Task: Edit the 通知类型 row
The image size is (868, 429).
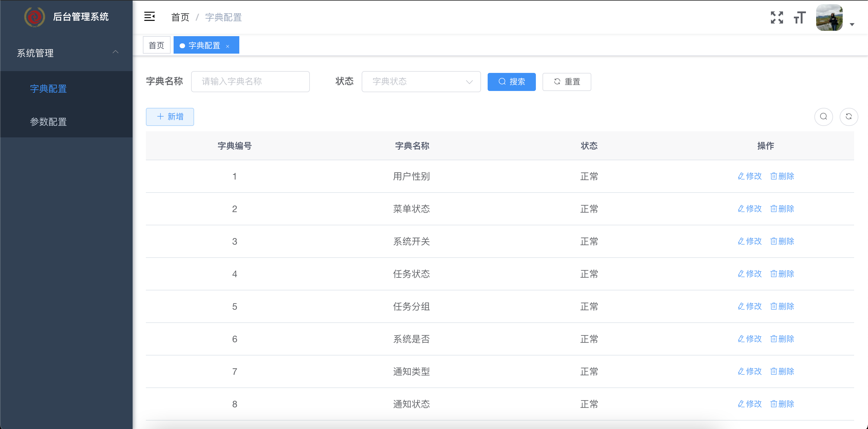Action: (x=749, y=371)
